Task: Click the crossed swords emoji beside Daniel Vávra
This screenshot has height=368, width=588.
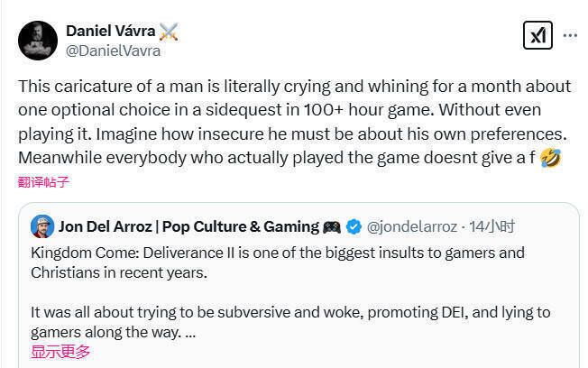Action: (168, 32)
